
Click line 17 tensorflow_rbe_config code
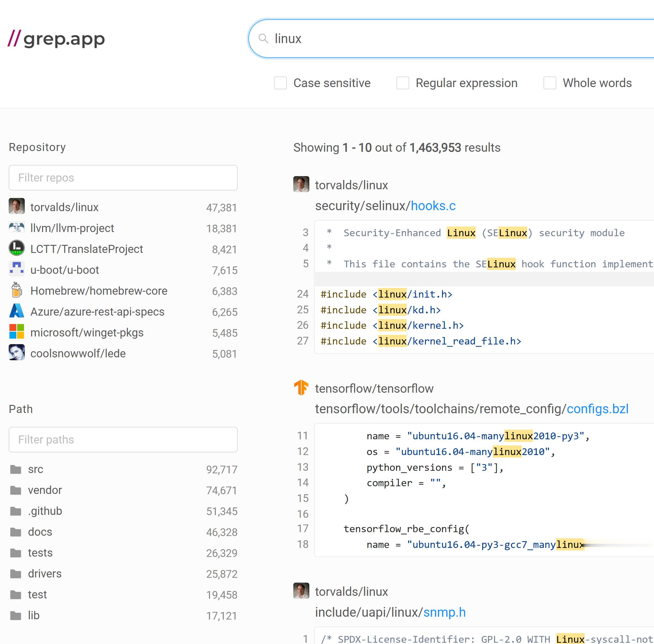(406, 529)
